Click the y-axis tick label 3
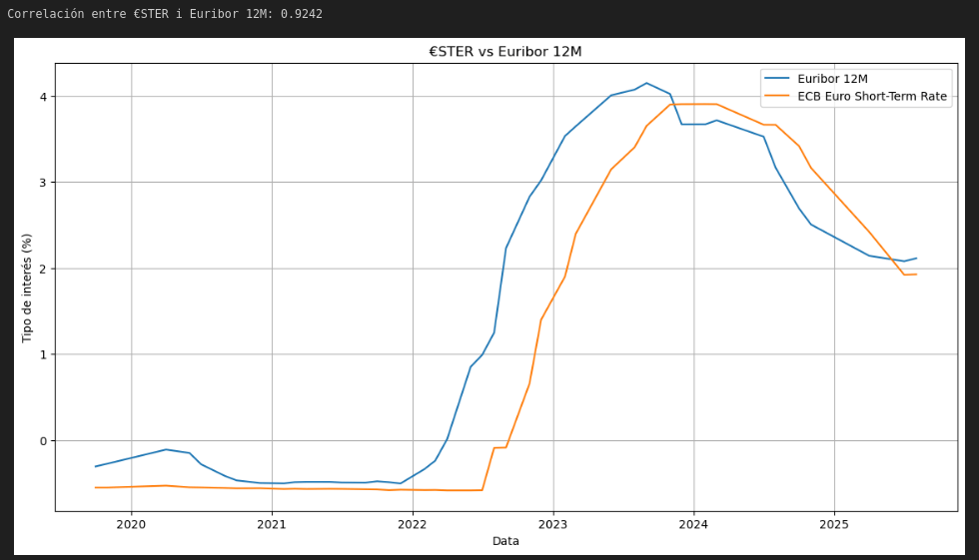 click(43, 183)
